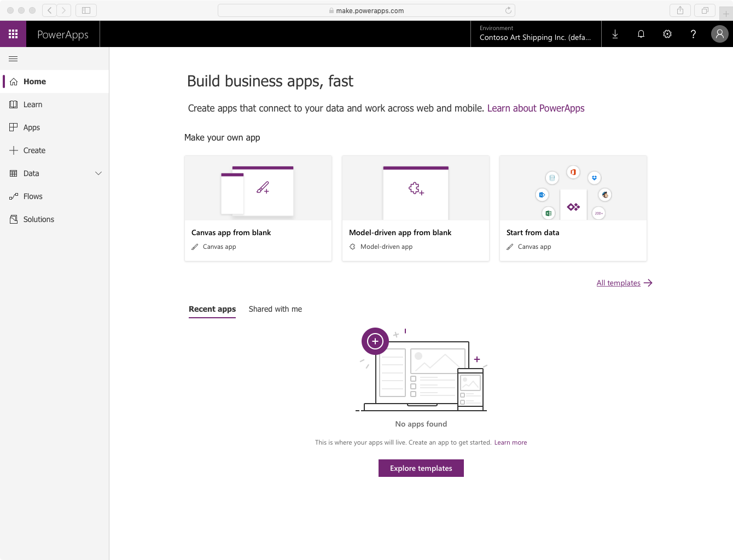Open the Help question mark icon

click(x=693, y=34)
